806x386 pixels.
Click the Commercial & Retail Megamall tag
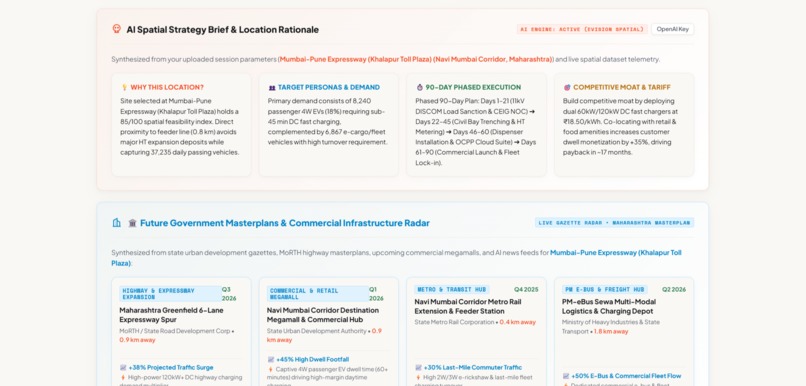[x=318, y=293]
